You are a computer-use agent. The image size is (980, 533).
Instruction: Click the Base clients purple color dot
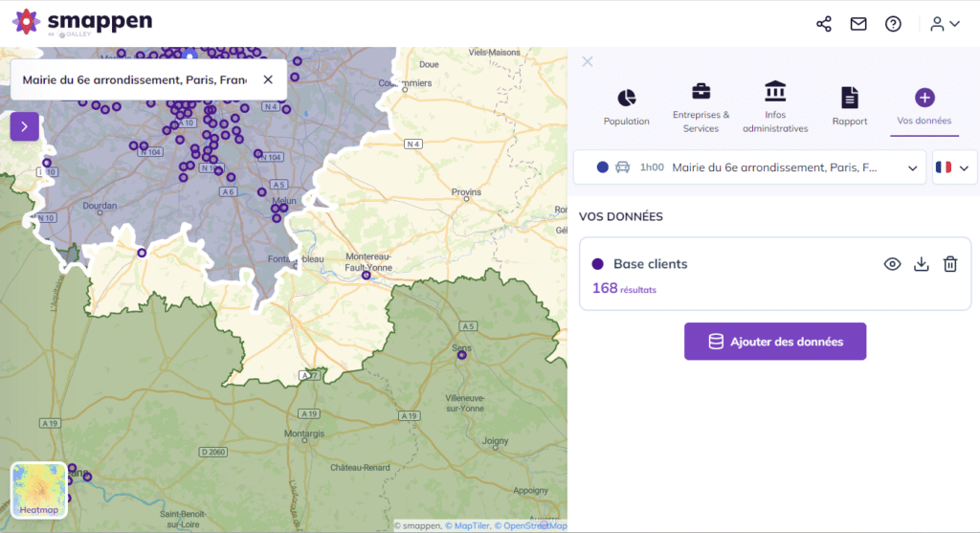click(597, 264)
